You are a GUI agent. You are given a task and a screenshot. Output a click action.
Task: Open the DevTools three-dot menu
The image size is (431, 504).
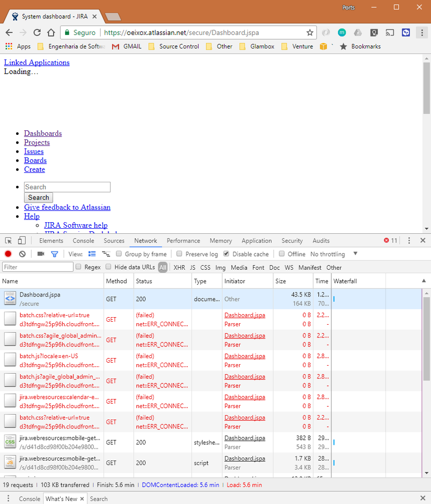tap(409, 241)
